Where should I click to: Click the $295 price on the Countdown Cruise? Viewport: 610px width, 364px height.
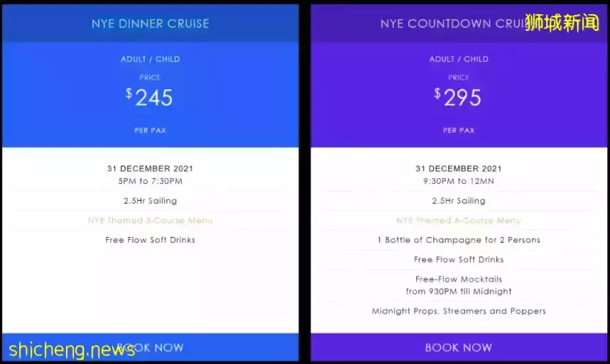click(x=458, y=97)
